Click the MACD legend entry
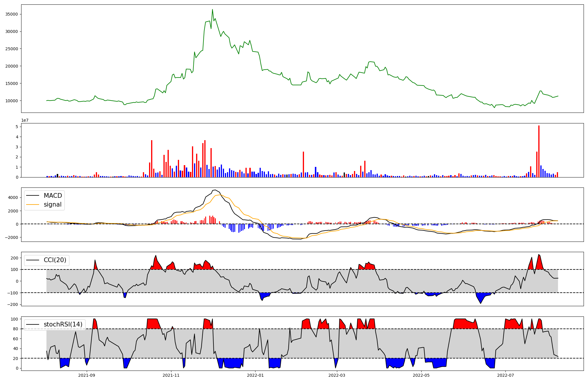588x382 pixels. tap(53, 196)
